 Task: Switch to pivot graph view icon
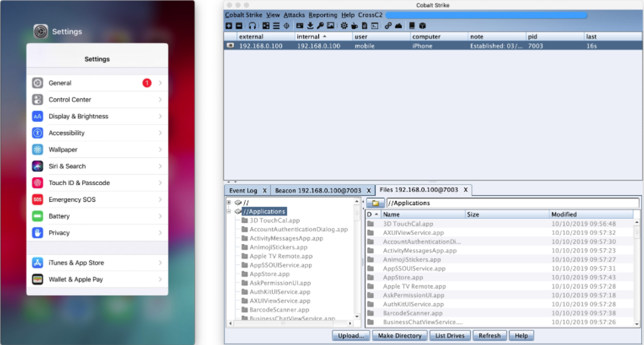pos(266,26)
